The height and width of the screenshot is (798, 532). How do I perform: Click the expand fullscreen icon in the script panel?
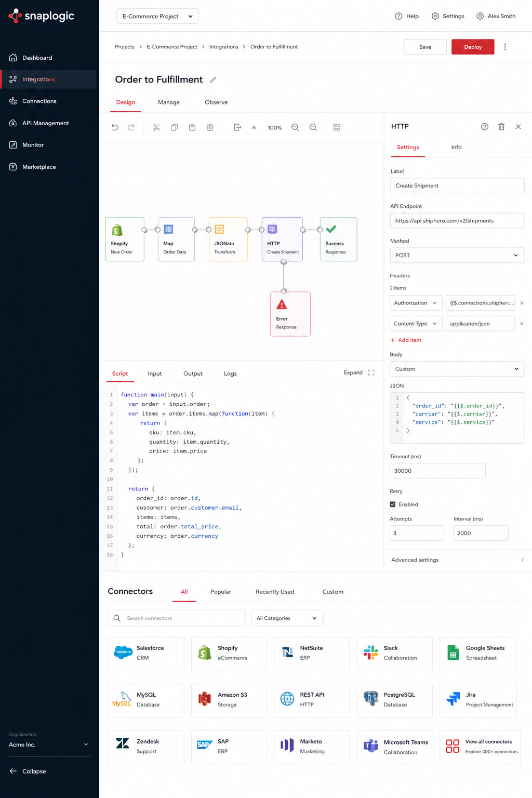pos(371,373)
